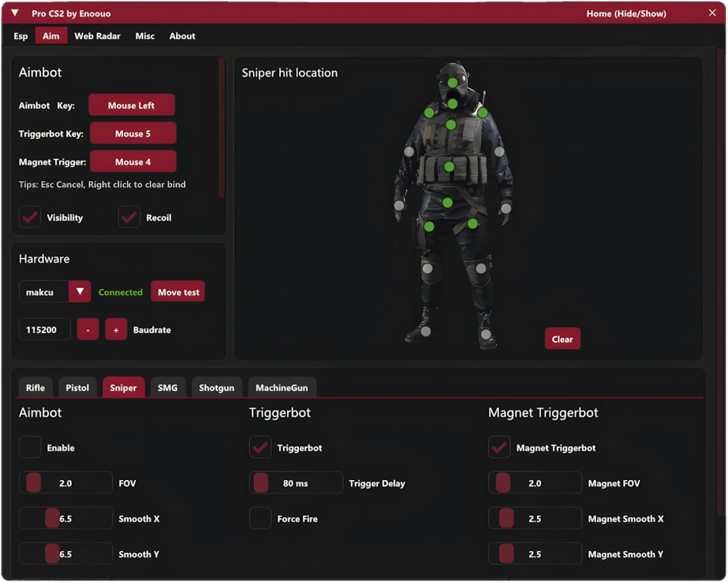Select the Aim tab
The image size is (728, 582).
pyautogui.click(x=51, y=35)
